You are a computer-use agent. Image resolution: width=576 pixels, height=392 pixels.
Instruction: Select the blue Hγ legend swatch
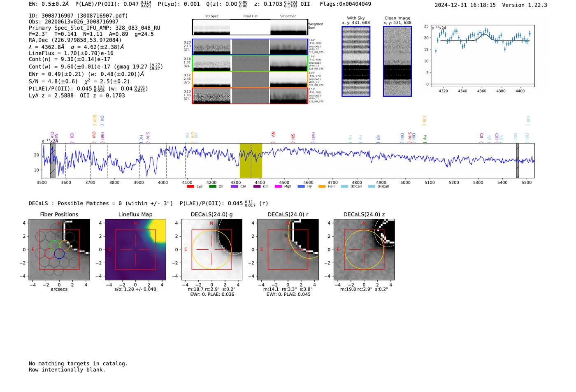[x=301, y=186]
